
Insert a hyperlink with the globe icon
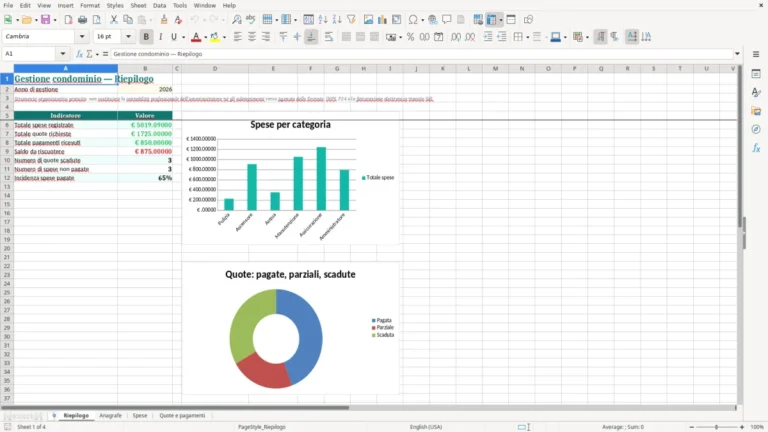click(432, 20)
